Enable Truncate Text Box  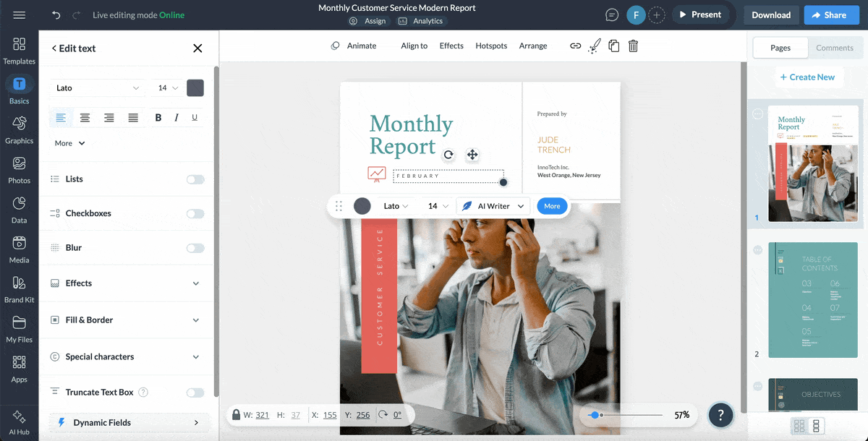195,392
